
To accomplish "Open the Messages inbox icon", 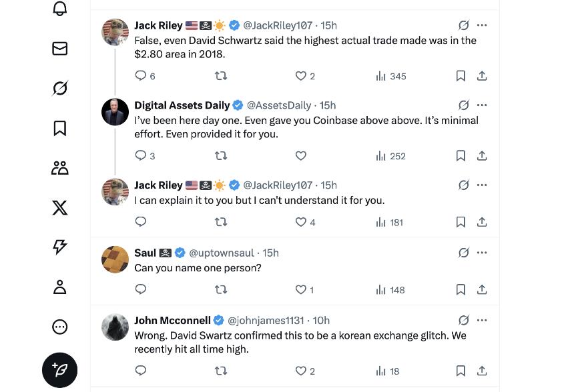I will 60,48.
